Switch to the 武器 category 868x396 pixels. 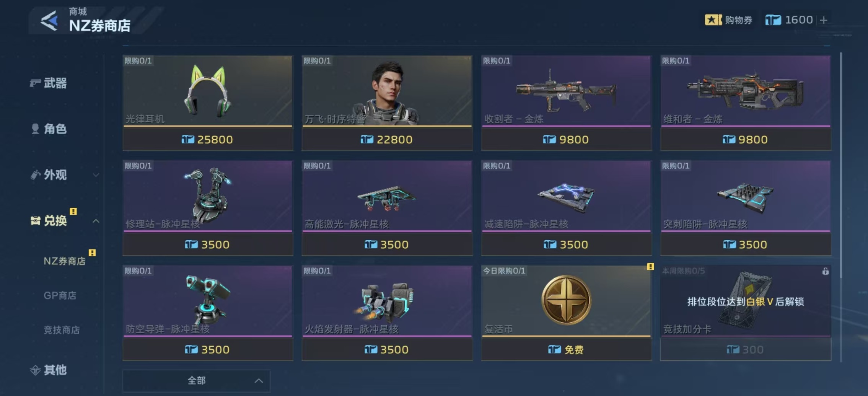[x=49, y=83]
